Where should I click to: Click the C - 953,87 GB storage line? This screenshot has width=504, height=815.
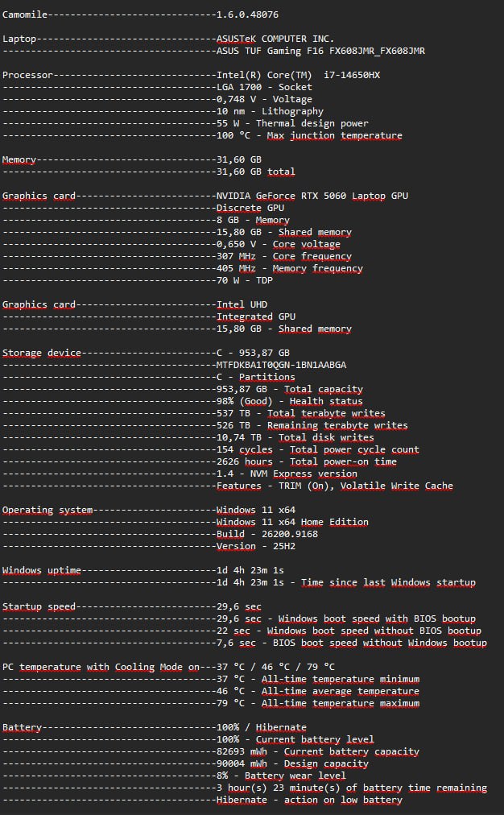[x=253, y=353]
